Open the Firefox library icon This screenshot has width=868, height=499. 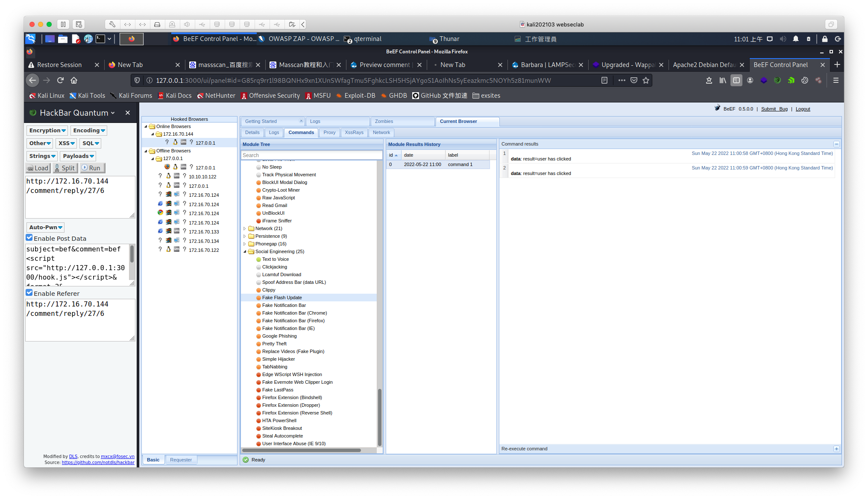pyautogui.click(x=723, y=80)
